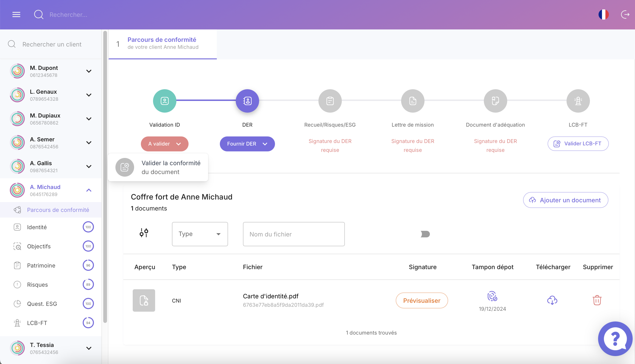This screenshot has width=635, height=364.
Task: Open the Type filter combo box
Action: (200, 234)
